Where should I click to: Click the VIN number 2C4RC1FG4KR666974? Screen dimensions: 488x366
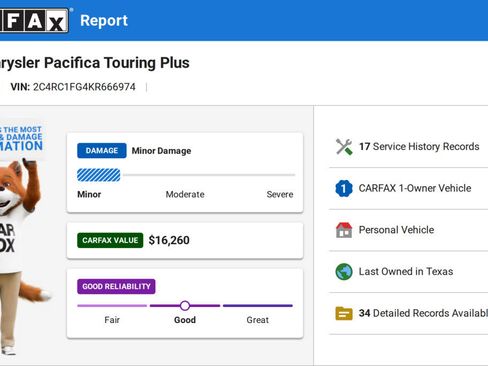pos(84,87)
